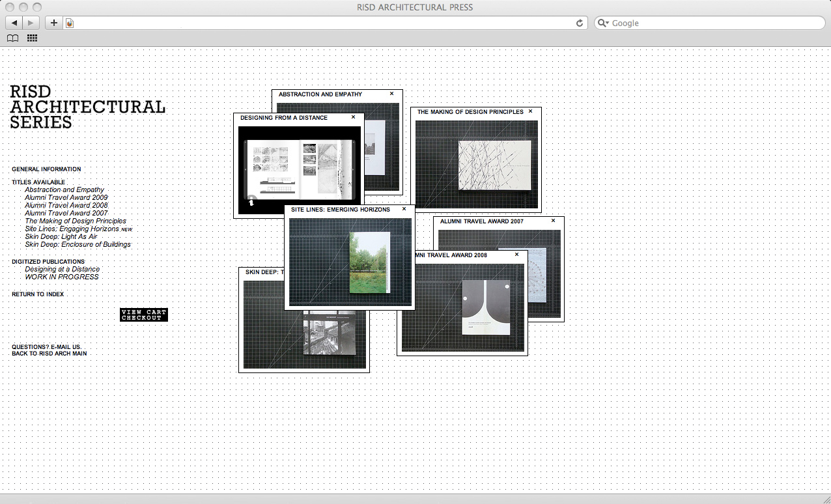Click the Designing from a Distance panel title
The width and height of the screenshot is (831, 504).
coord(284,118)
